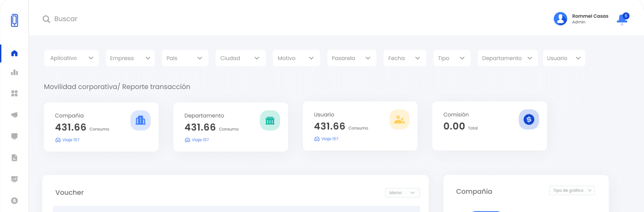This screenshot has height=212, width=644.
Task: Click Viaje 157 link in Usuario card
Action: pyautogui.click(x=327, y=139)
